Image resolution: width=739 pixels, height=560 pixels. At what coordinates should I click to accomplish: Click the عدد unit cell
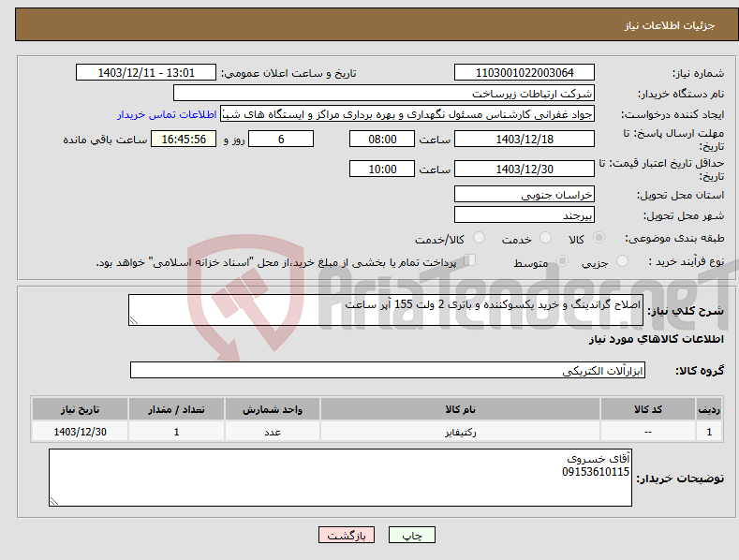coord(273,432)
